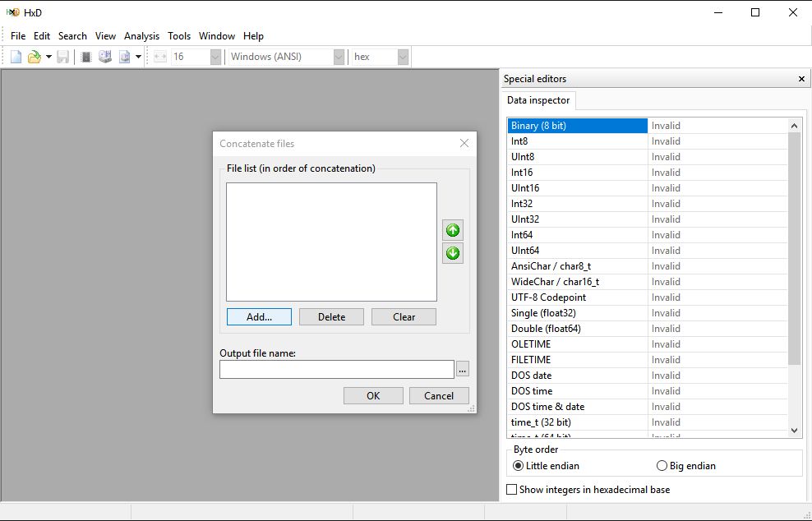The height and width of the screenshot is (521, 812).
Task: Switch to the Data inspector tab
Action: point(538,100)
